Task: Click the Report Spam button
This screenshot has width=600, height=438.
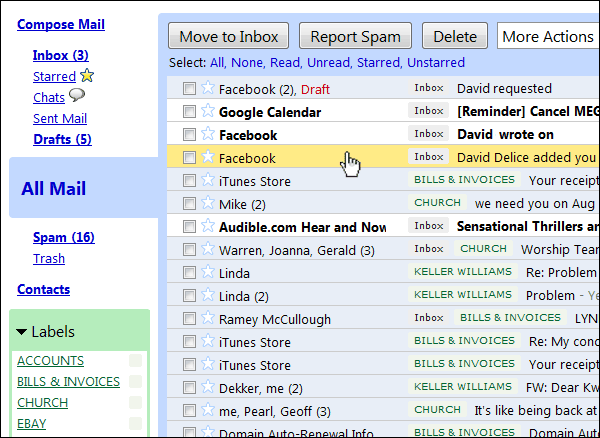Action: pyautogui.click(x=355, y=36)
